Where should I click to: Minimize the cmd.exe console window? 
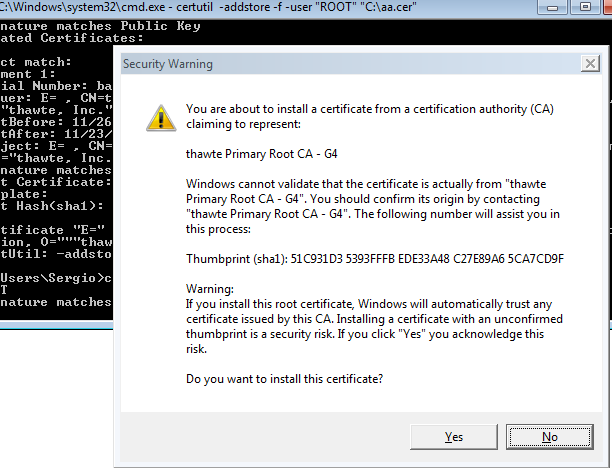point(552,7)
